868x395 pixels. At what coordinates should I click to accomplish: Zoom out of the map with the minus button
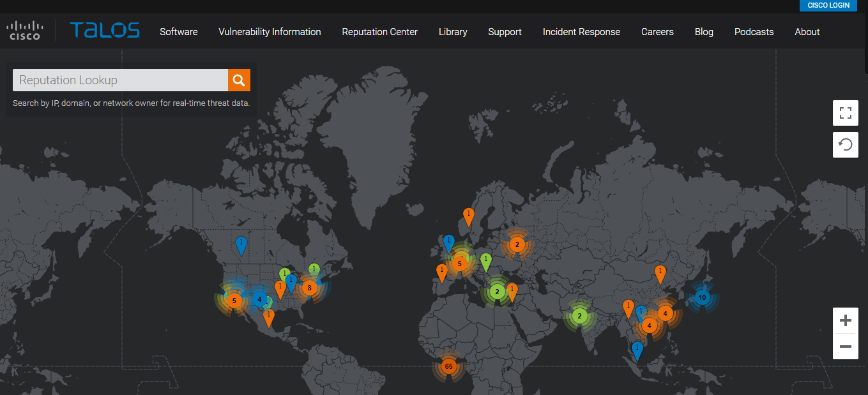(x=846, y=347)
